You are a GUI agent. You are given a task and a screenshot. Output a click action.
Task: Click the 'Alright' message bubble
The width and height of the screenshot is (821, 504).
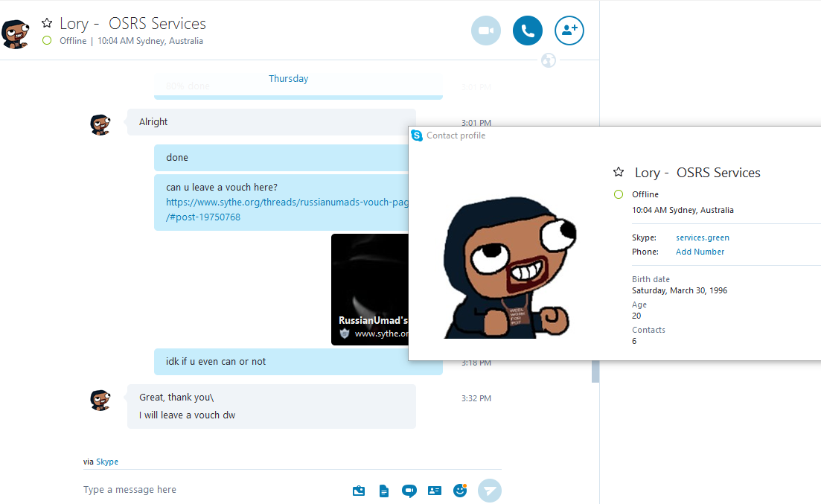pyautogui.click(x=271, y=122)
